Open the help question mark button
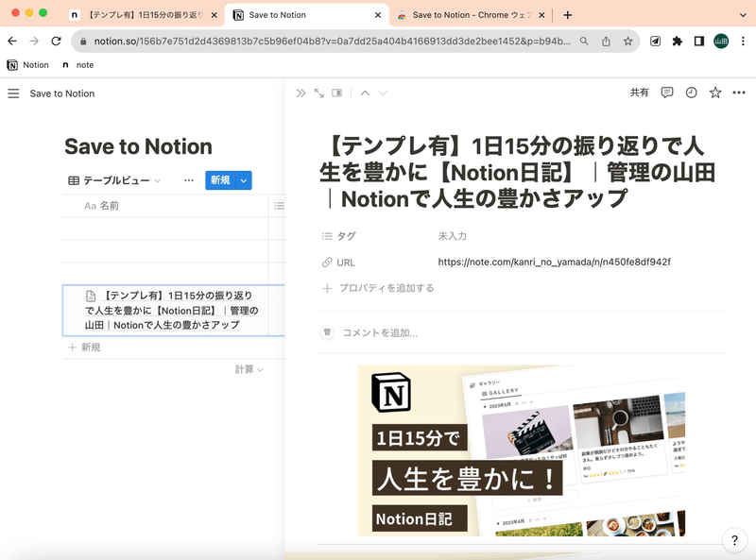 click(x=734, y=540)
